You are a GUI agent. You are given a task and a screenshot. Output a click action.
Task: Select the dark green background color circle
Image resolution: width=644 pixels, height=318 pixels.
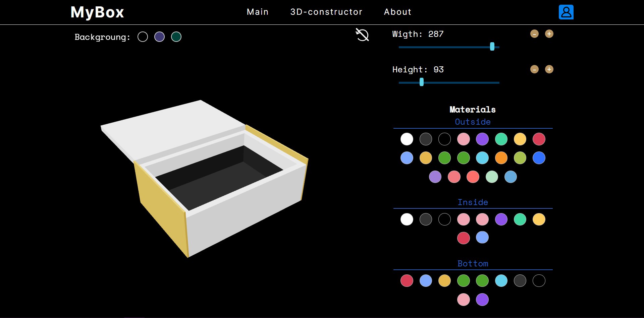[176, 37]
